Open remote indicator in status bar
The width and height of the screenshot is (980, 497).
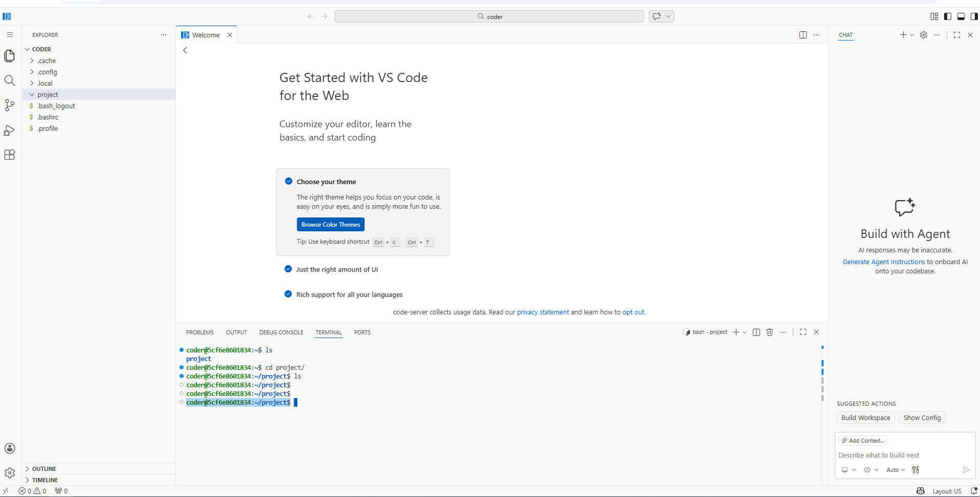6,491
